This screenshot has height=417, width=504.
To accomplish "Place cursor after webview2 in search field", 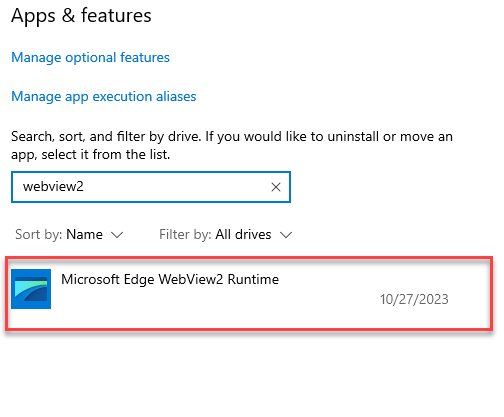I will (86, 187).
